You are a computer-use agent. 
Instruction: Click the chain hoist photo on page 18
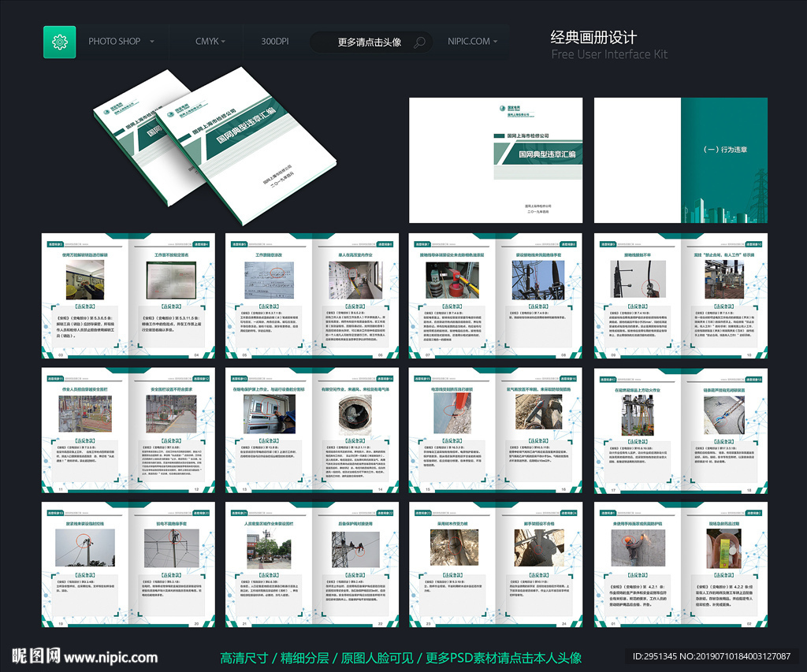pyautogui.click(x=724, y=415)
